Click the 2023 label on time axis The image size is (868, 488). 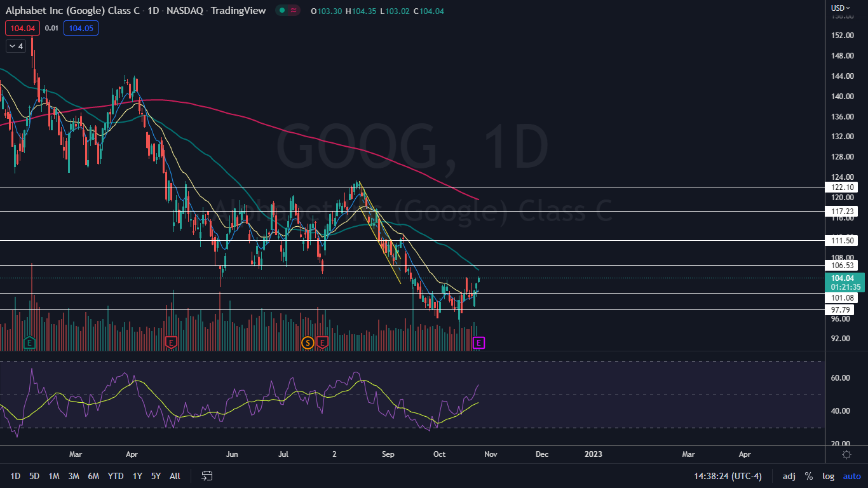(593, 454)
